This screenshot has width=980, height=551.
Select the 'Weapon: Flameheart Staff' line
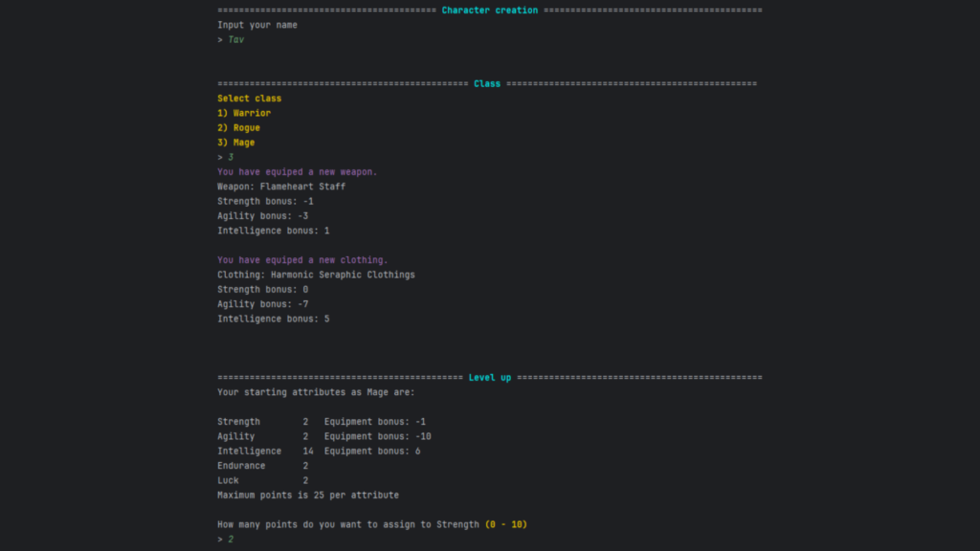coord(281,186)
